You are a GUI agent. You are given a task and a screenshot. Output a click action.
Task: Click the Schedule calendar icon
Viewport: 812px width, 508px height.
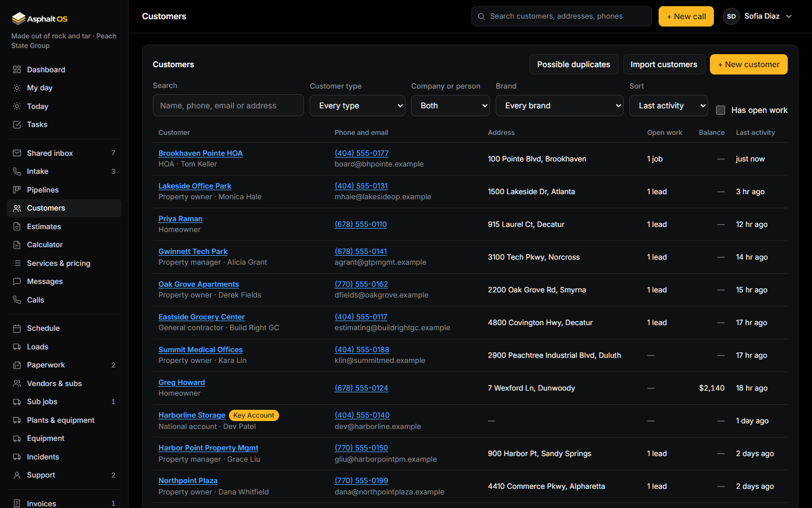pyautogui.click(x=17, y=328)
